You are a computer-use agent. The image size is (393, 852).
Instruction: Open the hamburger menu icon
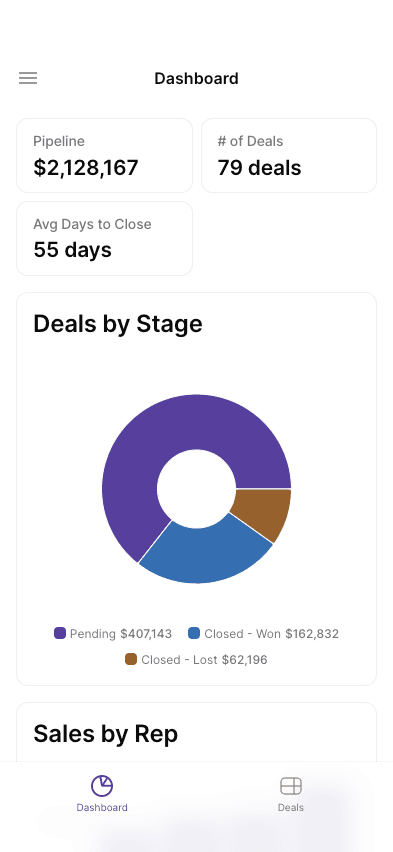[28, 78]
